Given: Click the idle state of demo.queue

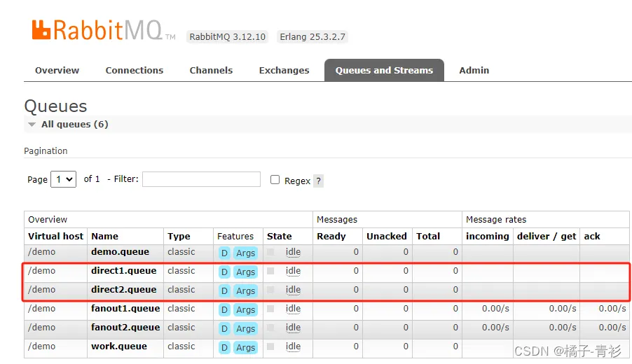Looking at the screenshot, I should (x=293, y=252).
